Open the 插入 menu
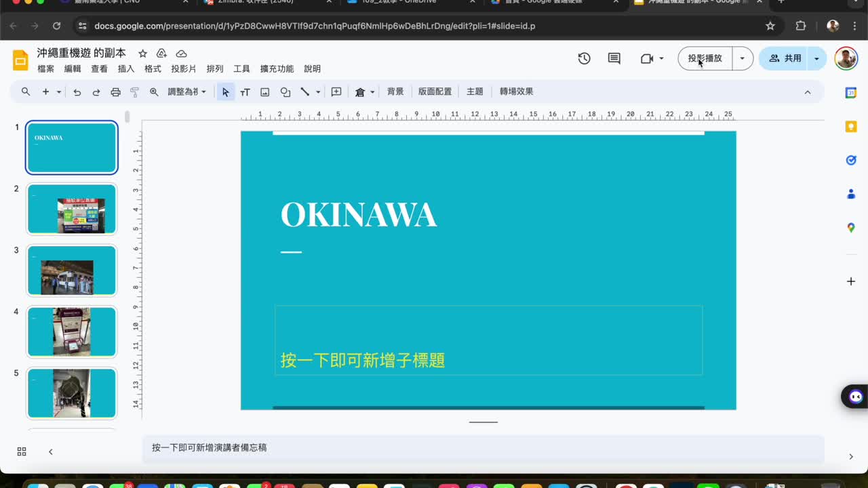The height and width of the screenshot is (488, 868). coord(126,69)
